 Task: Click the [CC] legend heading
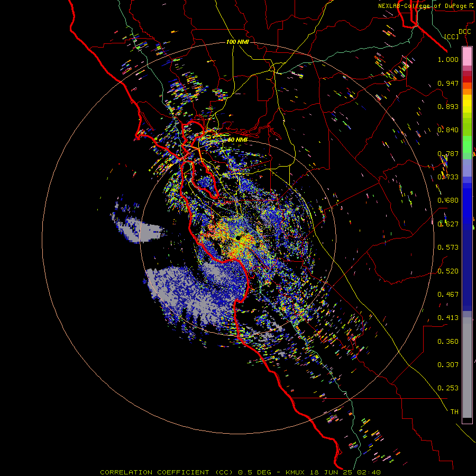point(451,36)
